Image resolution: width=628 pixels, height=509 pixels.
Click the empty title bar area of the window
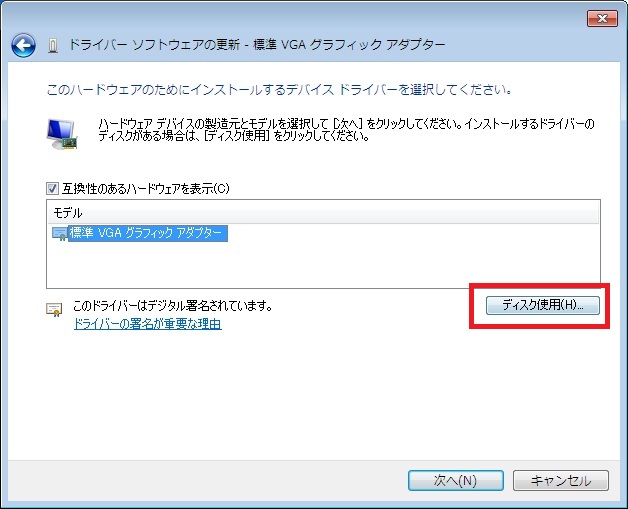(300, 17)
